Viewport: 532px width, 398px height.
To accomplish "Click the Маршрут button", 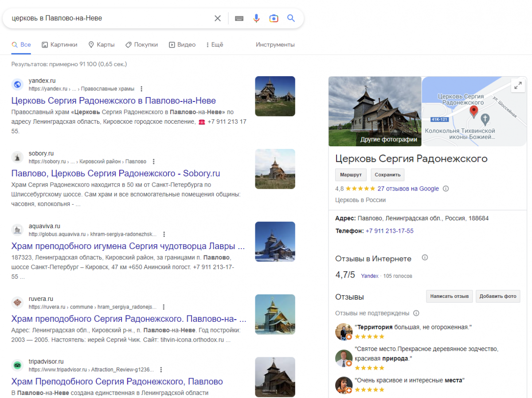I will (351, 175).
